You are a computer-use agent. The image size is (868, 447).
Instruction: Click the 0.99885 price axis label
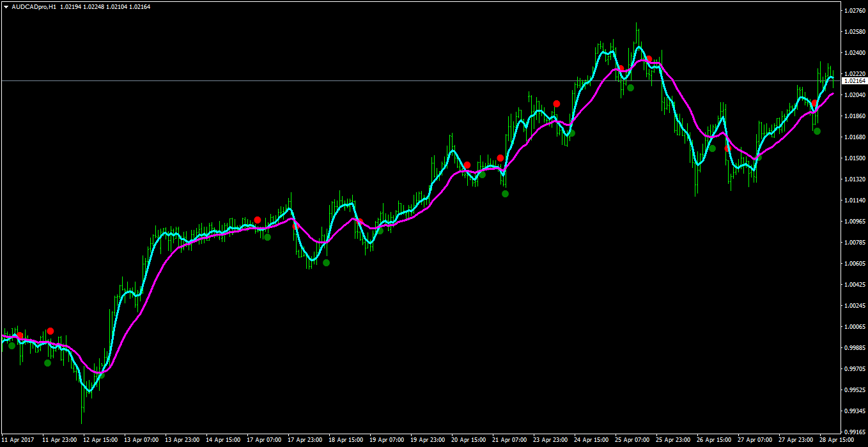[855, 348]
